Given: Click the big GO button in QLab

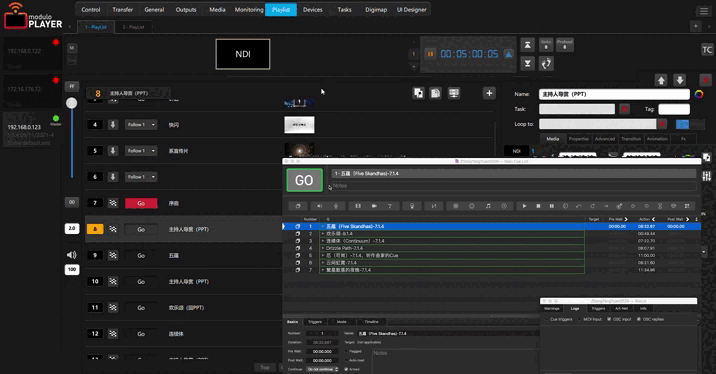Looking at the screenshot, I should tap(304, 180).
